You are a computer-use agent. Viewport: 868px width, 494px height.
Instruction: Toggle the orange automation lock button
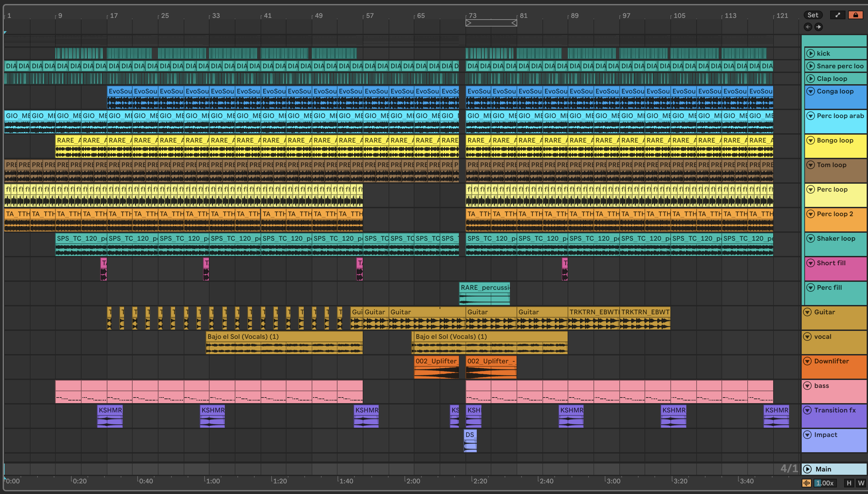tap(855, 15)
